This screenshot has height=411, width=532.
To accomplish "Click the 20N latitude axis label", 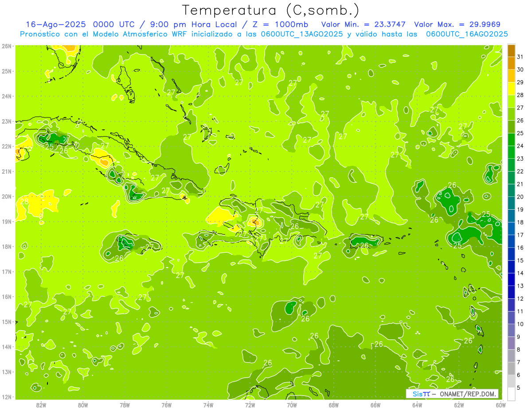I will pyautogui.click(x=6, y=196).
